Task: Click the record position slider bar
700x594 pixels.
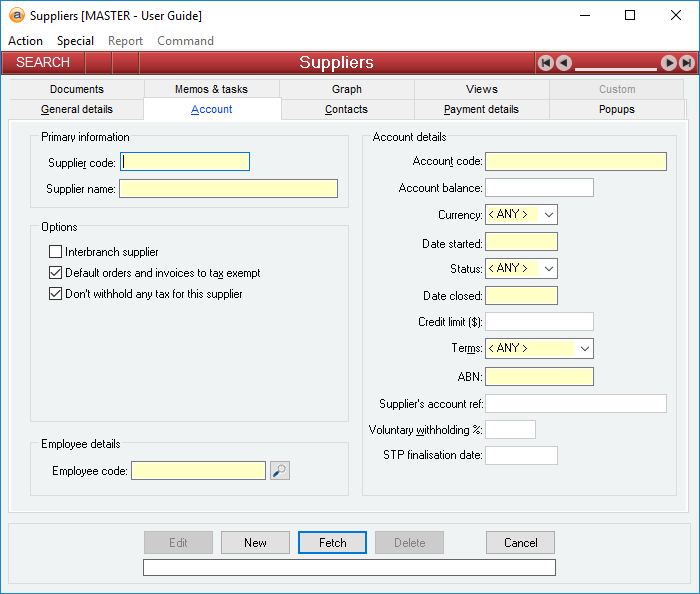Action: pyautogui.click(x=616, y=68)
